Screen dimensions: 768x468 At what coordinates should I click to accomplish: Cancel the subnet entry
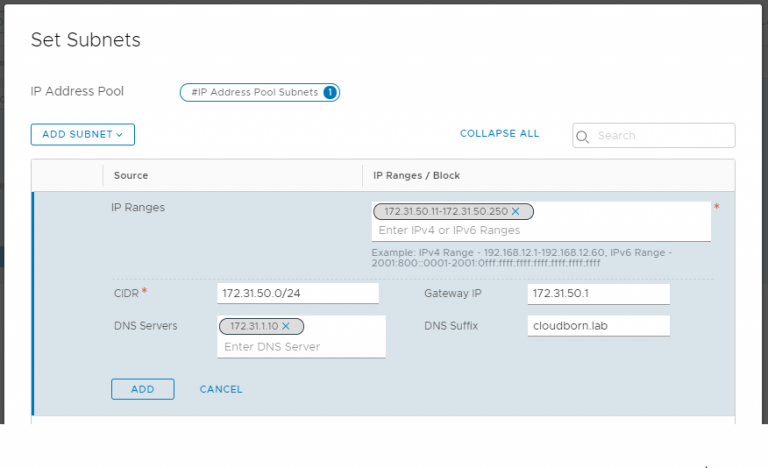221,389
